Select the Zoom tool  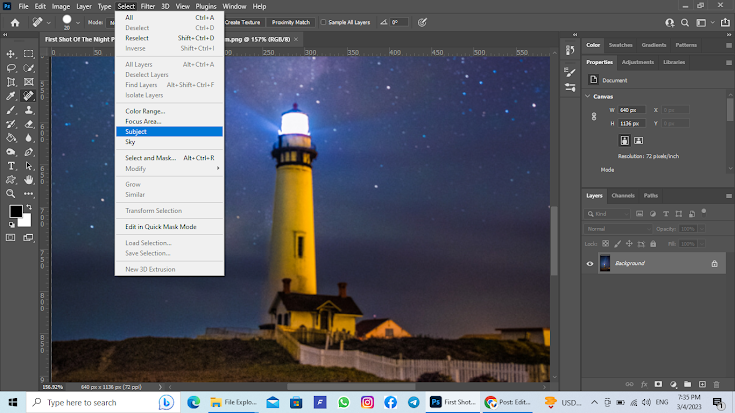click(11, 194)
